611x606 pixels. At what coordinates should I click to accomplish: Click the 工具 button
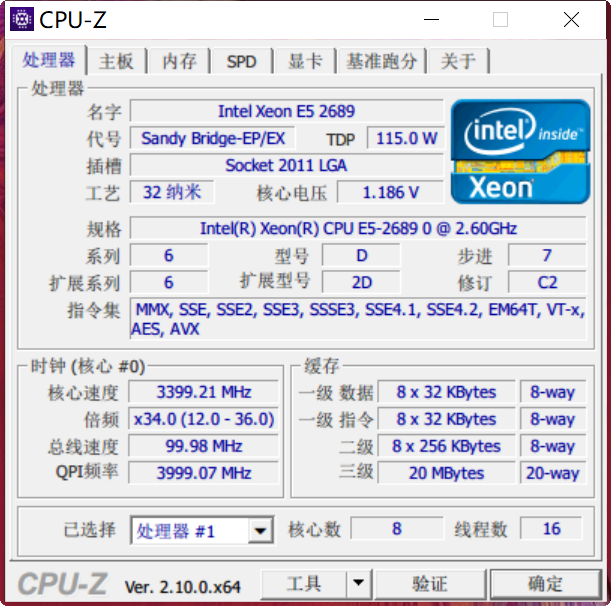pos(304,583)
